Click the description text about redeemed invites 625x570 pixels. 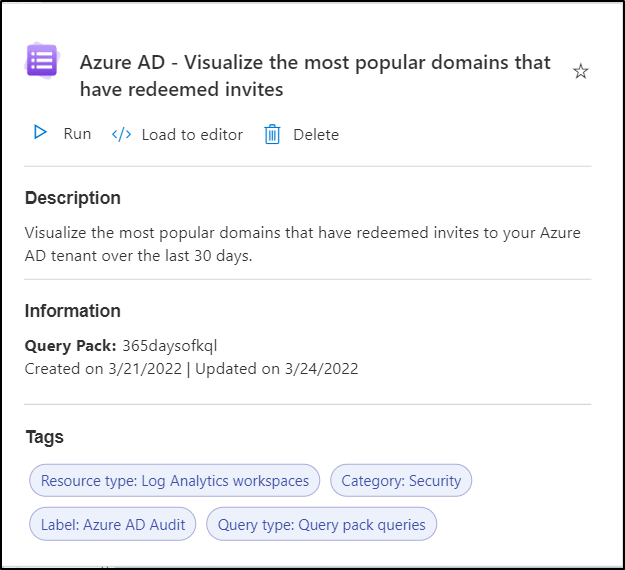pyautogui.click(x=302, y=244)
